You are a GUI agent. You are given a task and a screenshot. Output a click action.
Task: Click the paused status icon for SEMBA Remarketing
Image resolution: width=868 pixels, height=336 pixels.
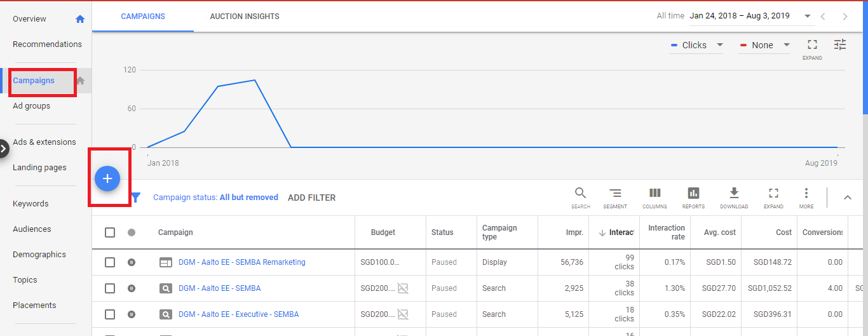click(x=132, y=262)
